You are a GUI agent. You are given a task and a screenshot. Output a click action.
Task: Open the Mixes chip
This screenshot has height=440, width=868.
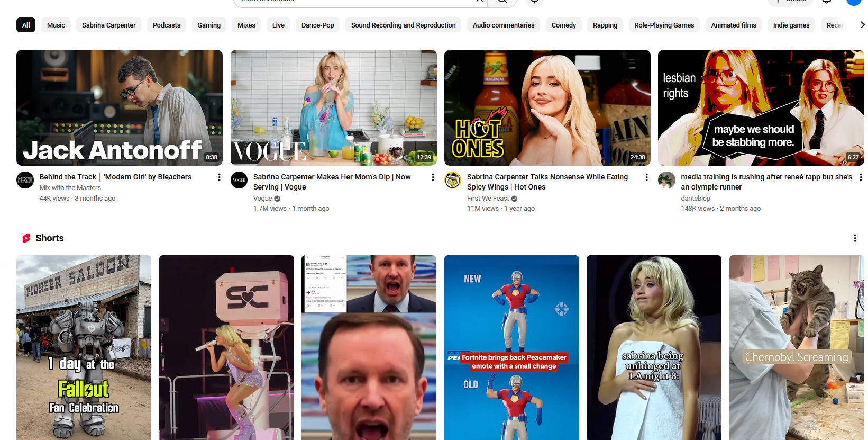pos(246,25)
